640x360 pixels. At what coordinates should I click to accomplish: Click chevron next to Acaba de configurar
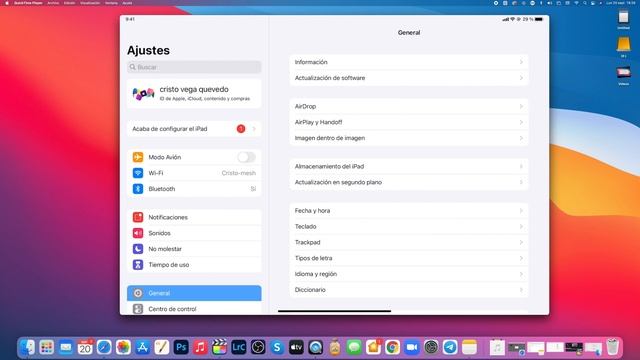[254, 129]
